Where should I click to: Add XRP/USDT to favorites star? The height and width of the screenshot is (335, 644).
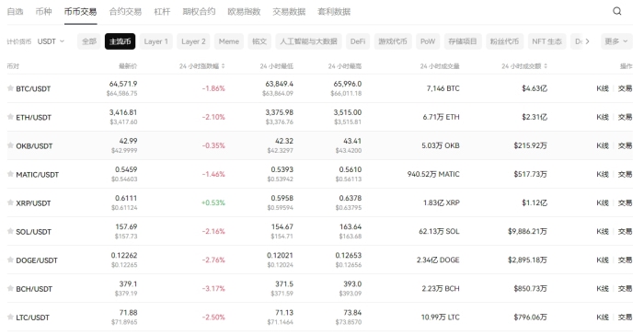coord(10,202)
